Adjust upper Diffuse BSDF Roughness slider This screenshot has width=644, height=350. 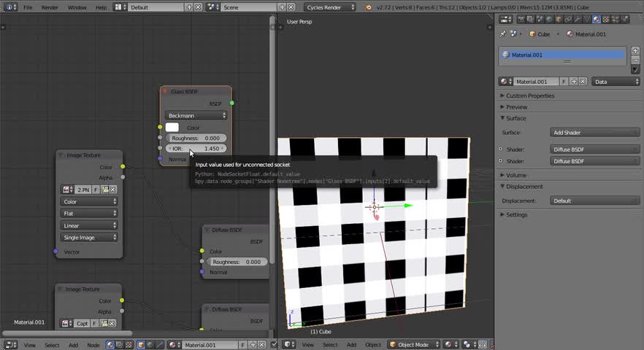(237, 262)
